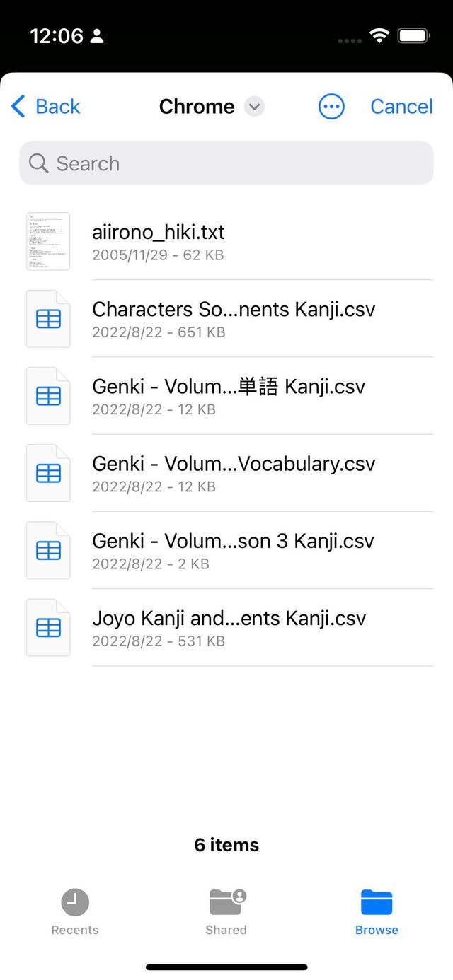Tap the Cancel button
This screenshot has height=980, width=453.
point(401,107)
